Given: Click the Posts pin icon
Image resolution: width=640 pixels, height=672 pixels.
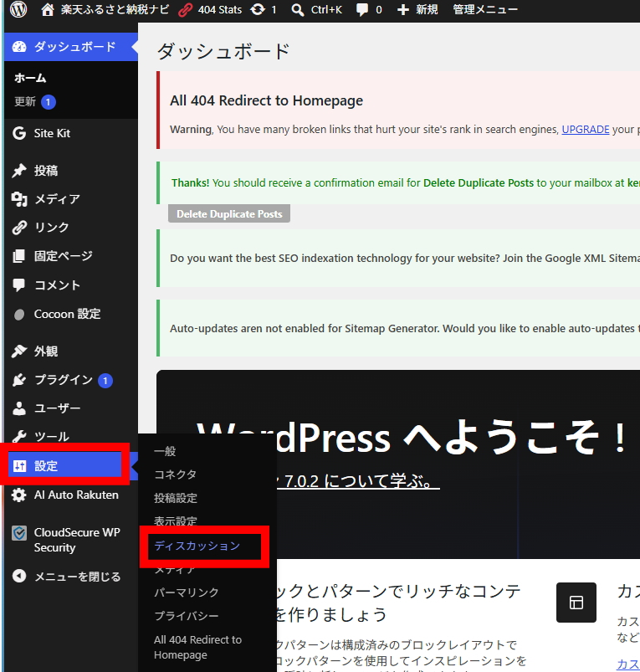Looking at the screenshot, I should click(19, 170).
